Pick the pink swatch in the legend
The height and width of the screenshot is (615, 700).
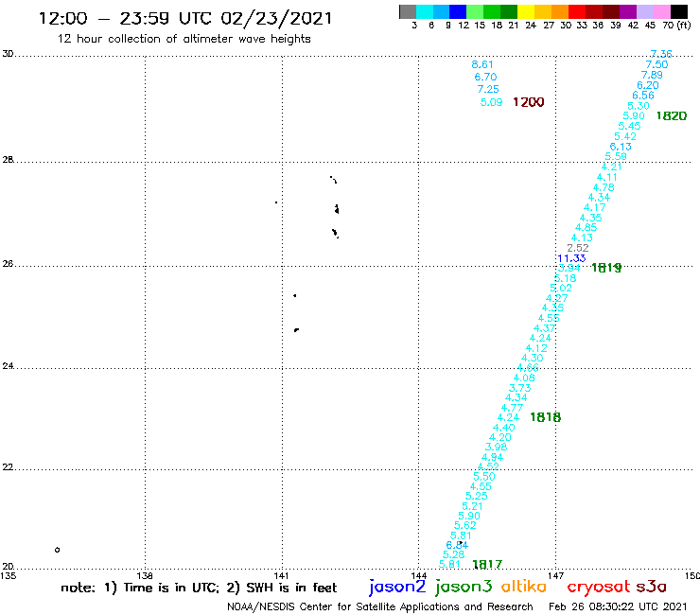(x=661, y=11)
